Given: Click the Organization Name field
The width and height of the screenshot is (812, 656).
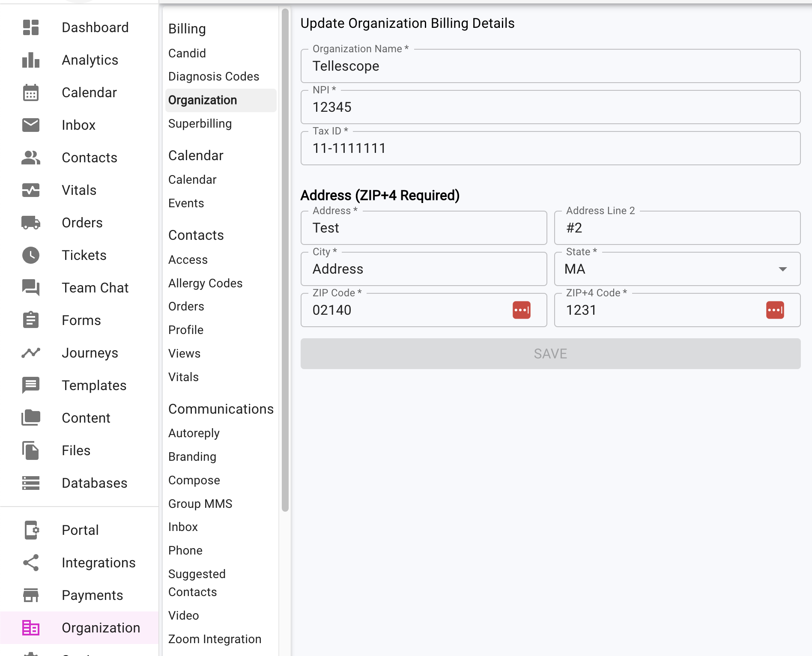Looking at the screenshot, I should click(551, 66).
